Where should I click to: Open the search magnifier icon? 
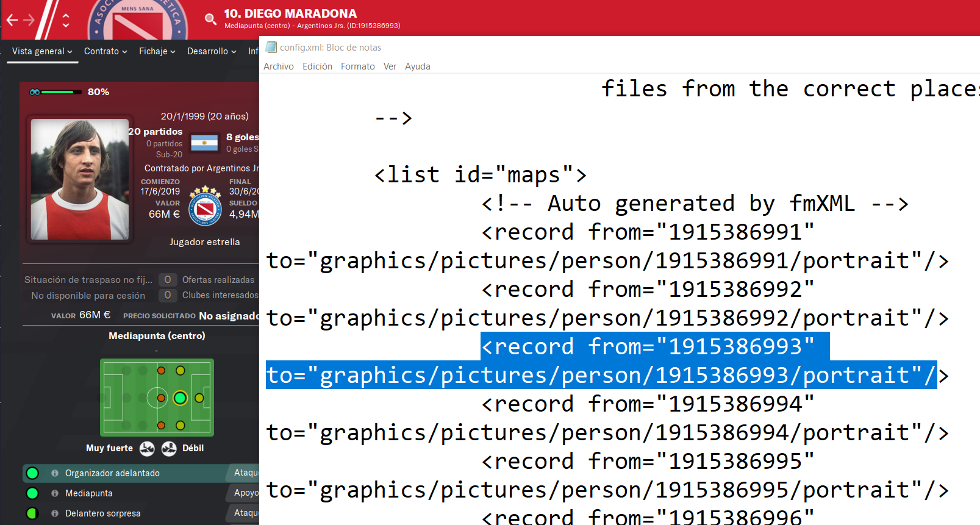[x=210, y=19]
